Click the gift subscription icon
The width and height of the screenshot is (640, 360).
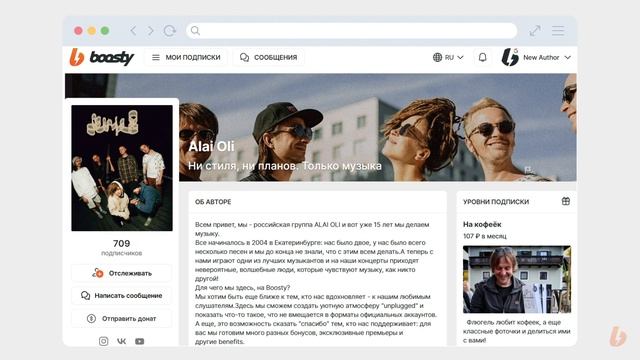[x=566, y=201]
